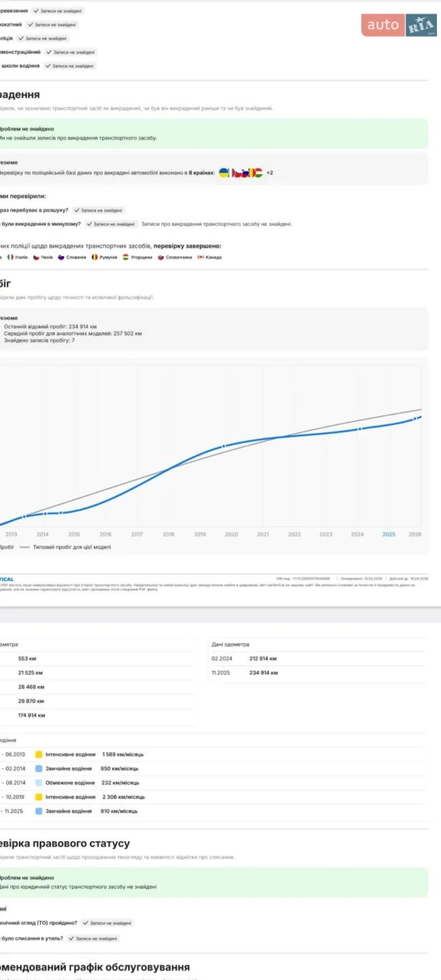Click '232 км/місяць' driving rate value
This screenshot has width=441, height=980.
pyautogui.click(x=120, y=783)
